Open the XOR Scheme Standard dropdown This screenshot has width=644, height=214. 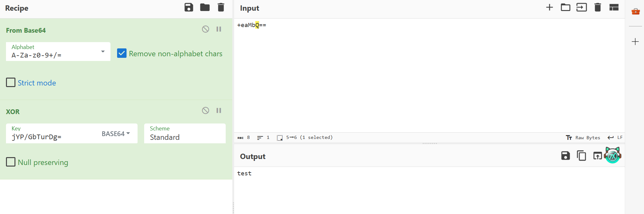click(x=185, y=134)
